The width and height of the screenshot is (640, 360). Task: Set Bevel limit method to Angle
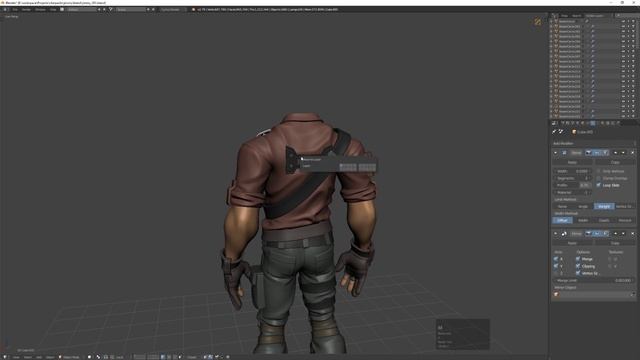point(583,207)
